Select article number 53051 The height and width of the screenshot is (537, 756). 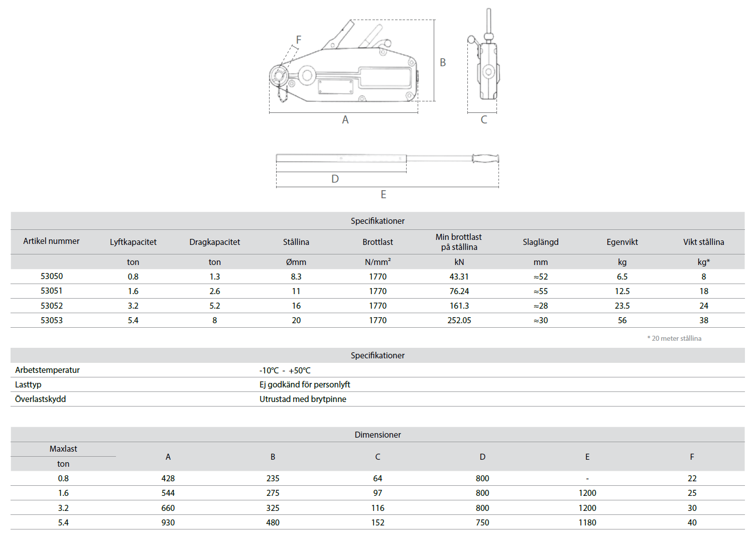click(52, 291)
